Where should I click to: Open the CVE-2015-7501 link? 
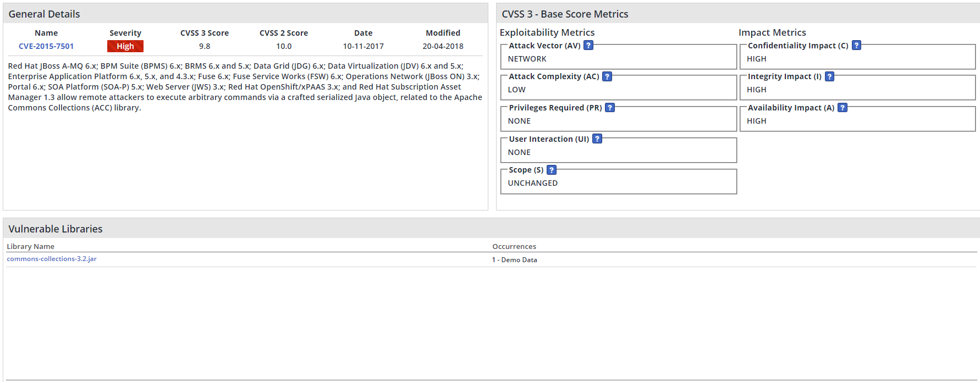46,46
